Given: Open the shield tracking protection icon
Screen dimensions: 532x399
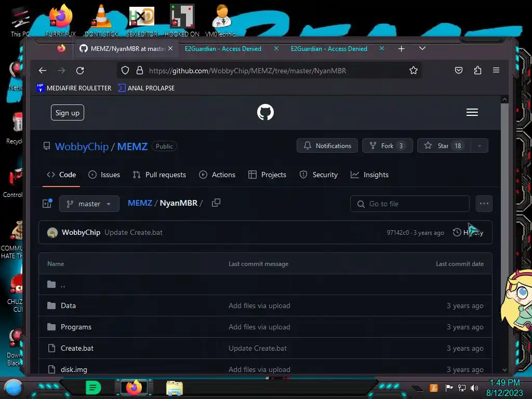Looking at the screenshot, I should coord(125,71).
